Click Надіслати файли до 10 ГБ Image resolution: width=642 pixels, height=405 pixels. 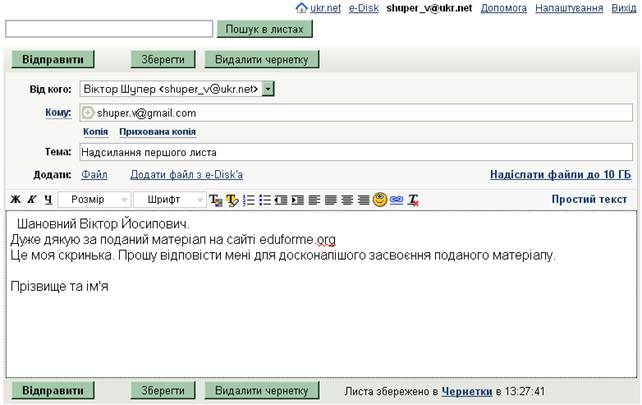coord(561,175)
